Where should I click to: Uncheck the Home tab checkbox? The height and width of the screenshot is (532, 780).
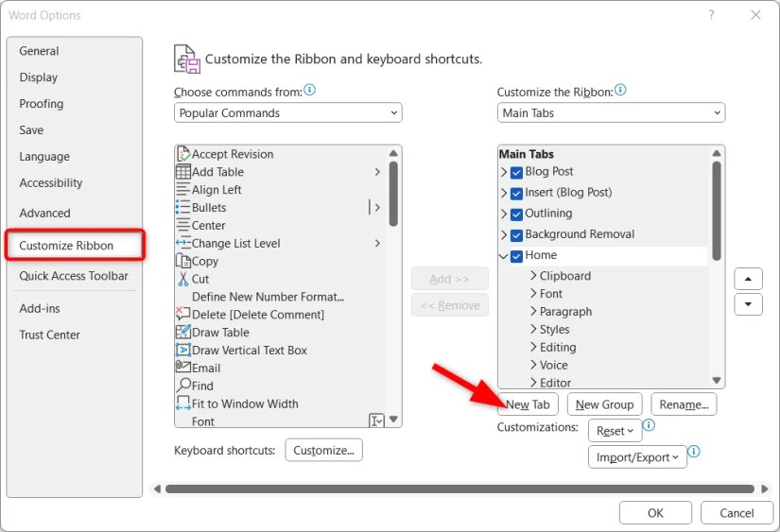click(517, 255)
